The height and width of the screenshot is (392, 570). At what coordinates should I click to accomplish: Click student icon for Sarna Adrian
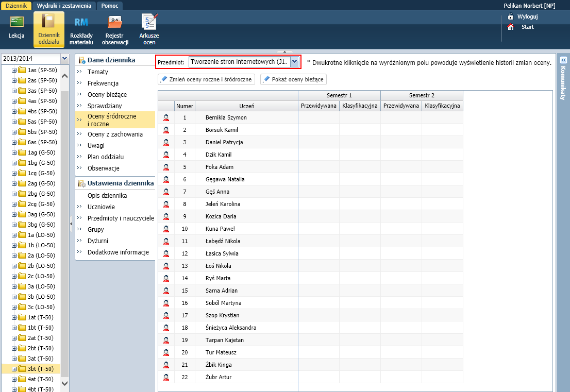(166, 291)
